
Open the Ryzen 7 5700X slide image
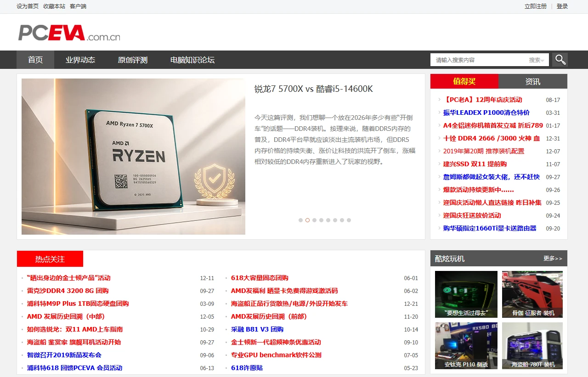(x=133, y=157)
